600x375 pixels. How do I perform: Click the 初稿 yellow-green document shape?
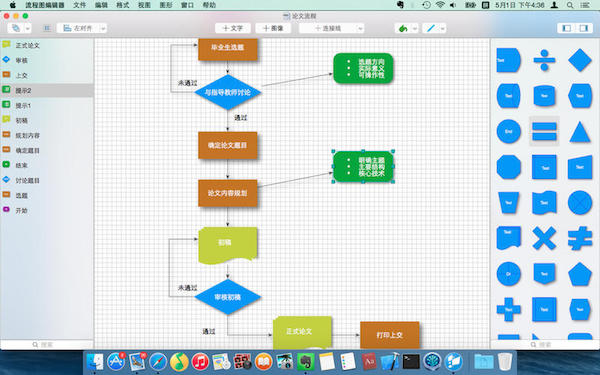point(228,246)
